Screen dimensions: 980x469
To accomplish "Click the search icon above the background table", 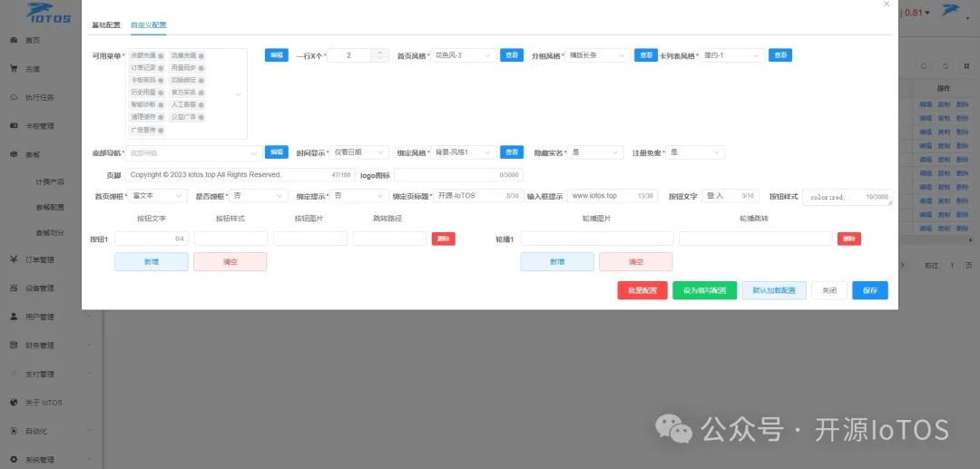I will point(925,65).
